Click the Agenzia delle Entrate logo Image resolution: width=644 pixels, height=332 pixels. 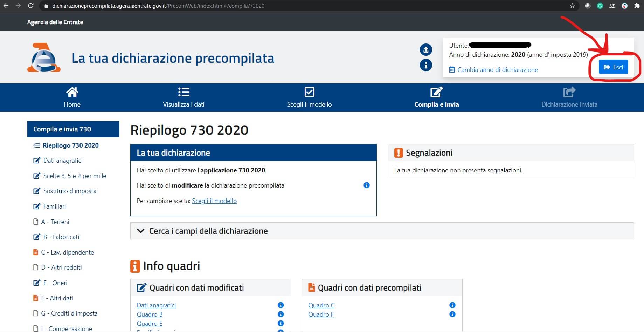point(44,58)
